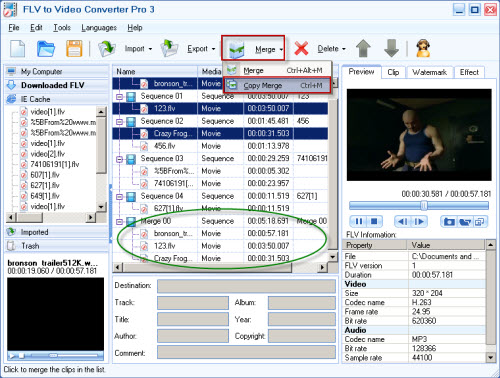The width and height of the screenshot is (500, 378).
Task: Open the Help menu
Action: point(135,28)
